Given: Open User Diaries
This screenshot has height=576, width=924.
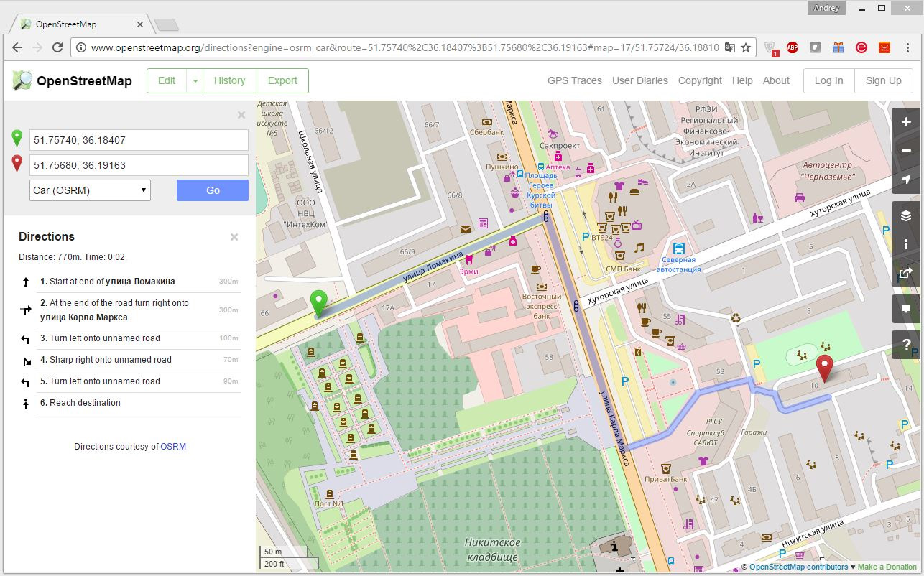Looking at the screenshot, I should pos(640,80).
